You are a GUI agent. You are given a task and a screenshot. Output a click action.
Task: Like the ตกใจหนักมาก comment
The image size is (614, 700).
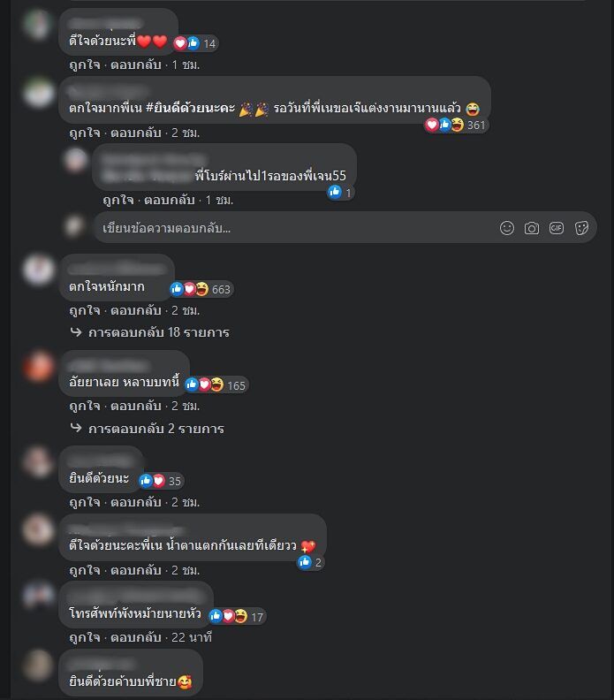(85, 310)
